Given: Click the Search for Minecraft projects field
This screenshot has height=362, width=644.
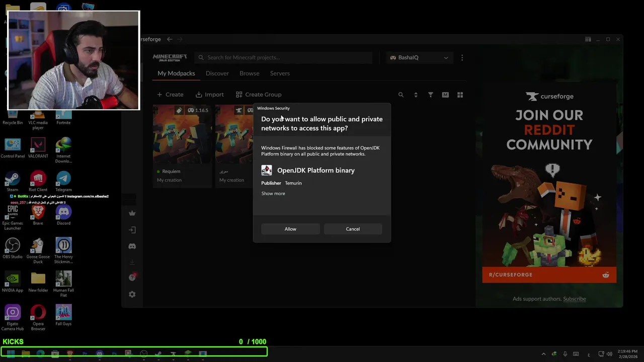Looking at the screenshot, I should point(283,57).
